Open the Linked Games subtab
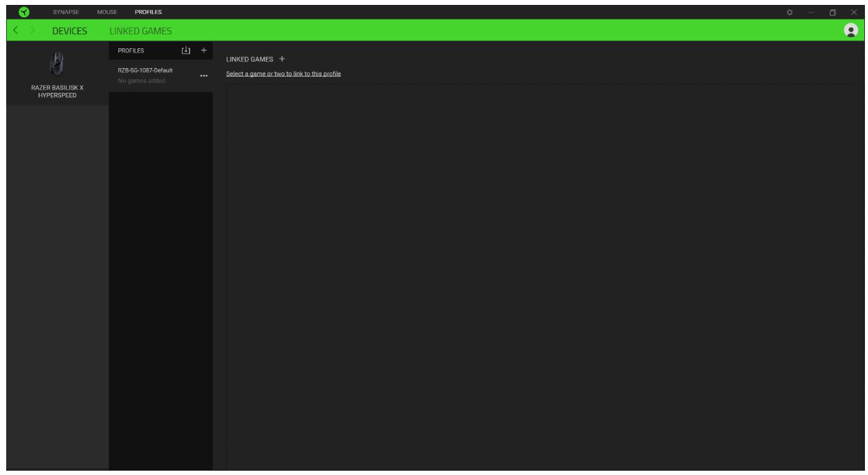Image resolution: width=868 pixels, height=475 pixels. (x=141, y=30)
